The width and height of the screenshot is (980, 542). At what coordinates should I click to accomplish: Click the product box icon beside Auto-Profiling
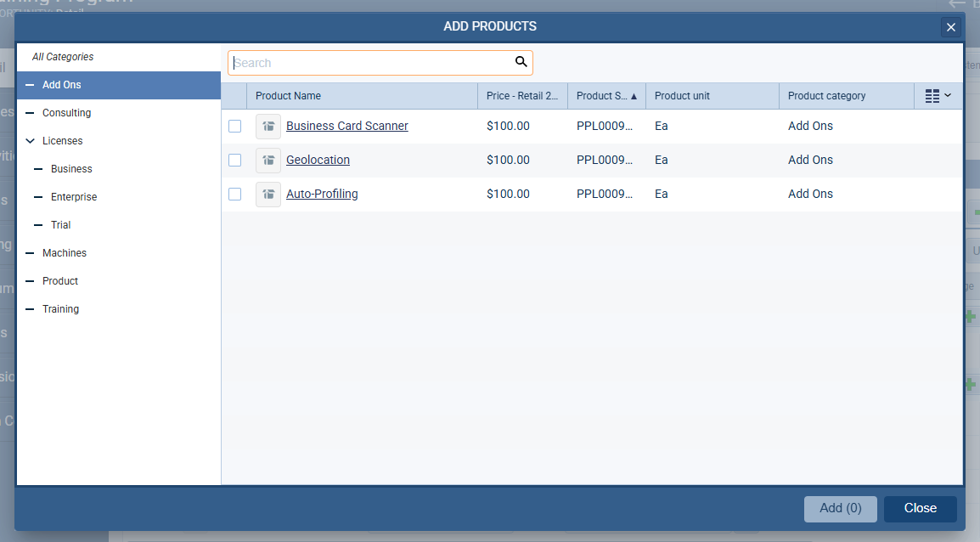pyautogui.click(x=268, y=194)
